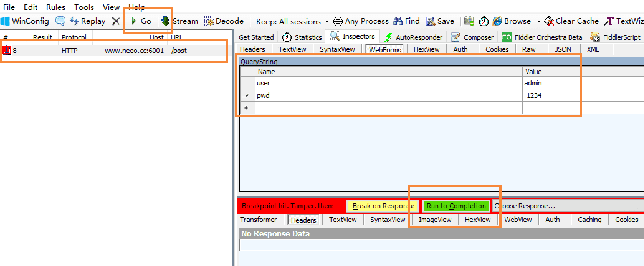Expand the Browse dropdown arrow
This screenshot has height=266, width=644.
(539, 22)
